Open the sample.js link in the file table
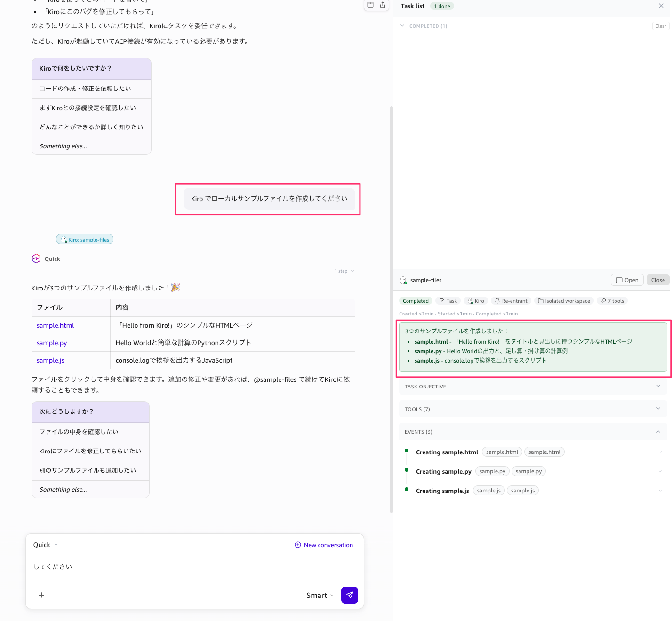 point(50,360)
